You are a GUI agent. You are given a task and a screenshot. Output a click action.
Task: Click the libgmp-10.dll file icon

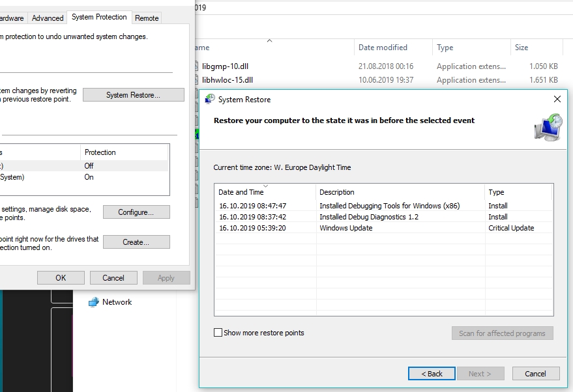point(197,66)
